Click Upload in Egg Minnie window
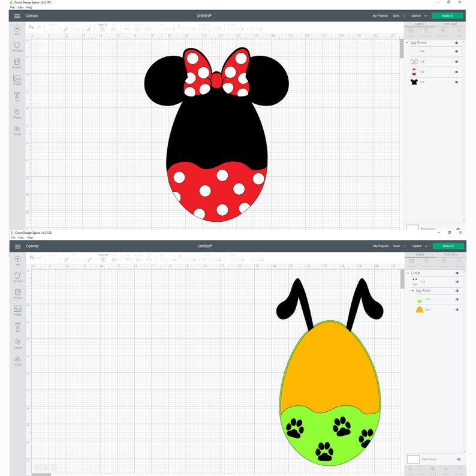The height and width of the screenshot is (476, 476). tap(17, 130)
